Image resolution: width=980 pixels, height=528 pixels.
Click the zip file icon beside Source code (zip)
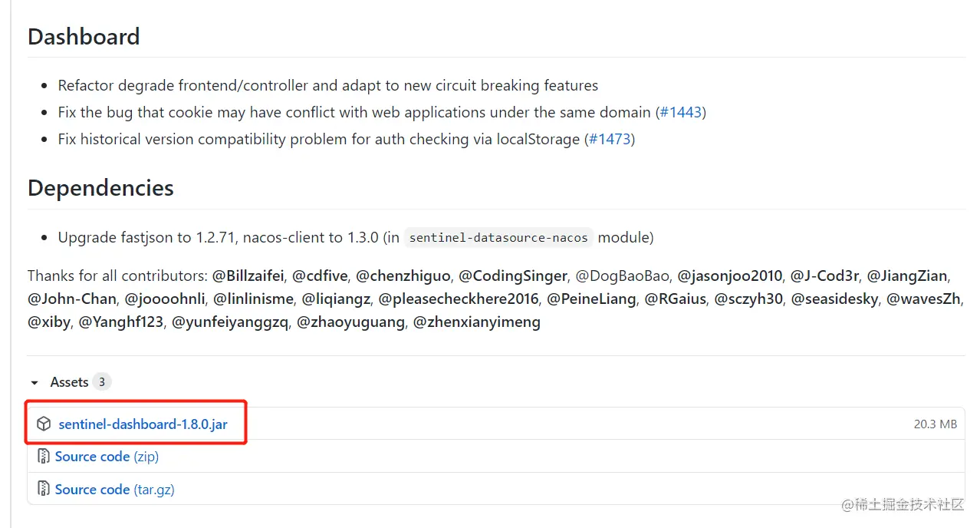[x=44, y=457]
